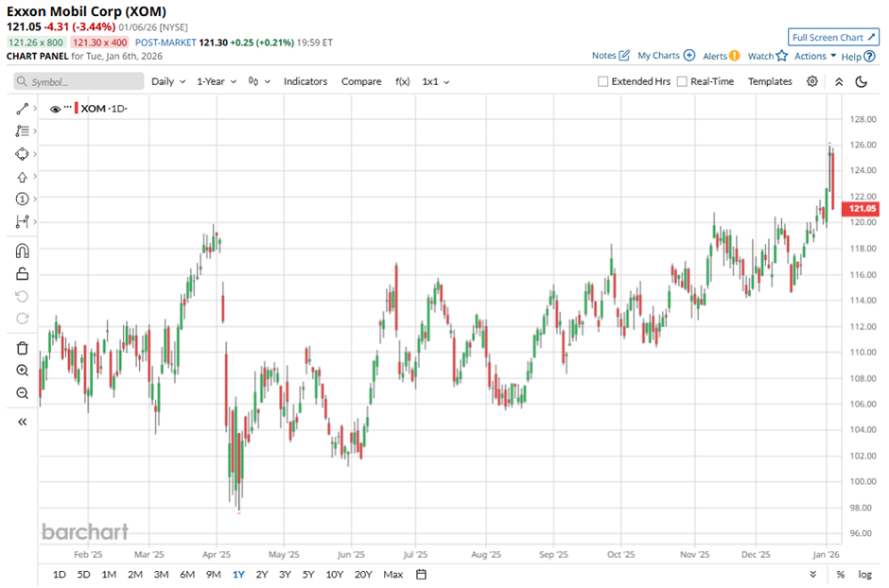This screenshot has height=588, width=889.
Task: Collapse the header with double-chevron icon
Action: tap(839, 82)
